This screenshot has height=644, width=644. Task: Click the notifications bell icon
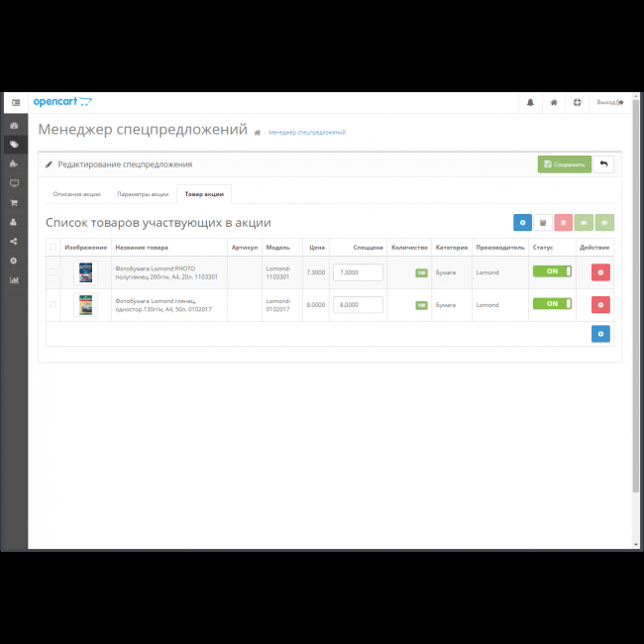pyautogui.click(x=530, y=102)
